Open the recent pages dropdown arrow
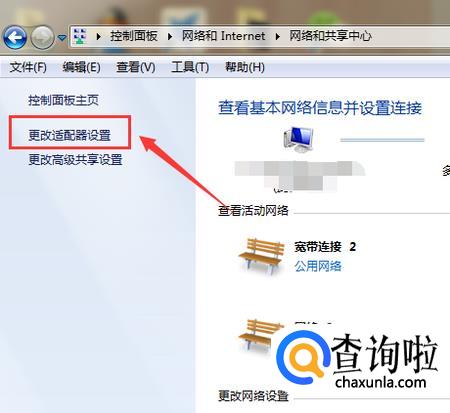Viewport: 450px width, 413px height. 62,38
